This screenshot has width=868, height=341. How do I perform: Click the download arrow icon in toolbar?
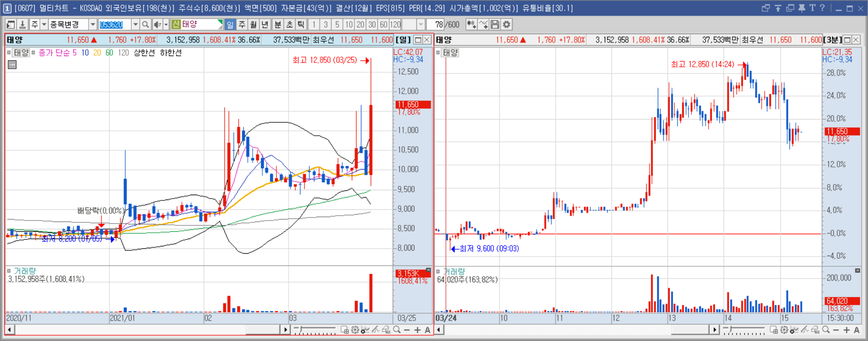(22, 24)
